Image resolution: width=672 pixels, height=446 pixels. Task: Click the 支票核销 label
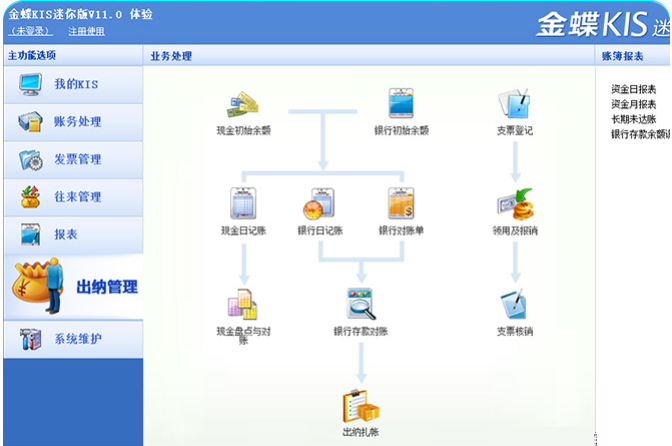click(515, 331)
